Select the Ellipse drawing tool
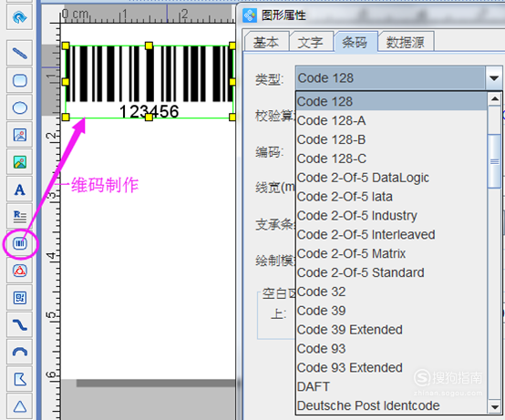Viewport: 505px width, 420px height. tap(20, 108)
